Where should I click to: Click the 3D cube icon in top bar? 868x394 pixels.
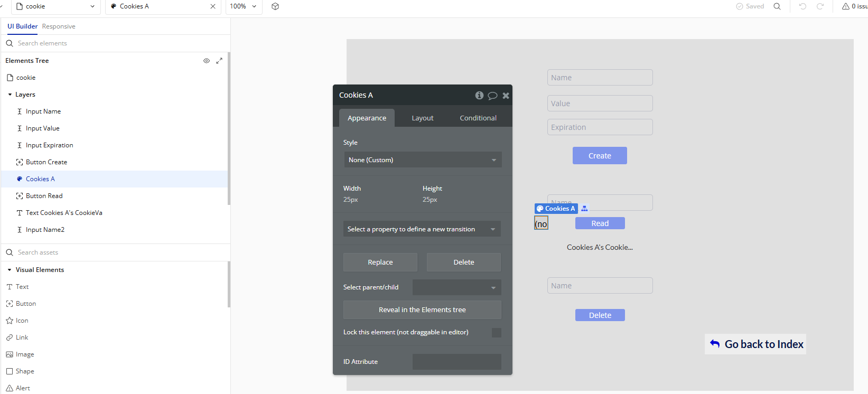[275, 6]
